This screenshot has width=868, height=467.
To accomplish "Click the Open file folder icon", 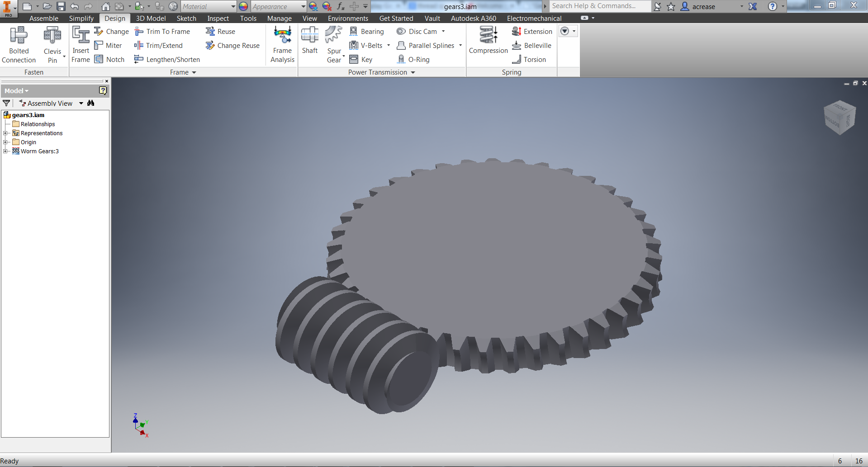I will click(47, 6).
